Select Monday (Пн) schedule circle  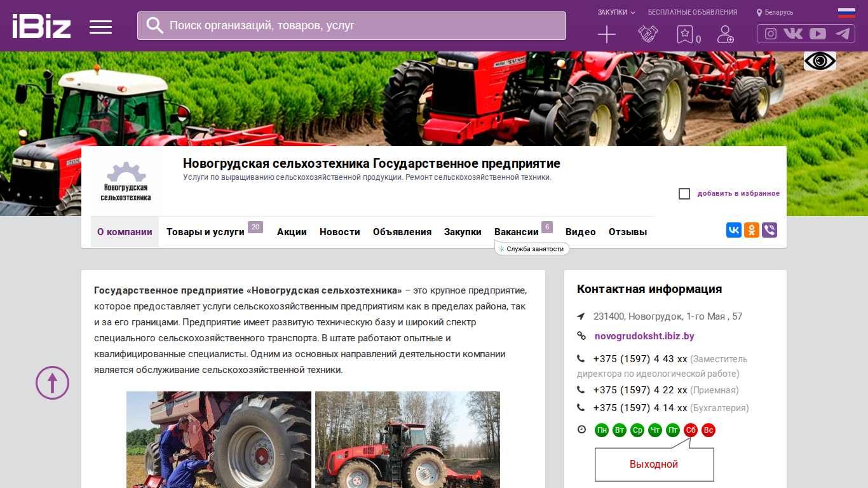(x=602, y=430)
